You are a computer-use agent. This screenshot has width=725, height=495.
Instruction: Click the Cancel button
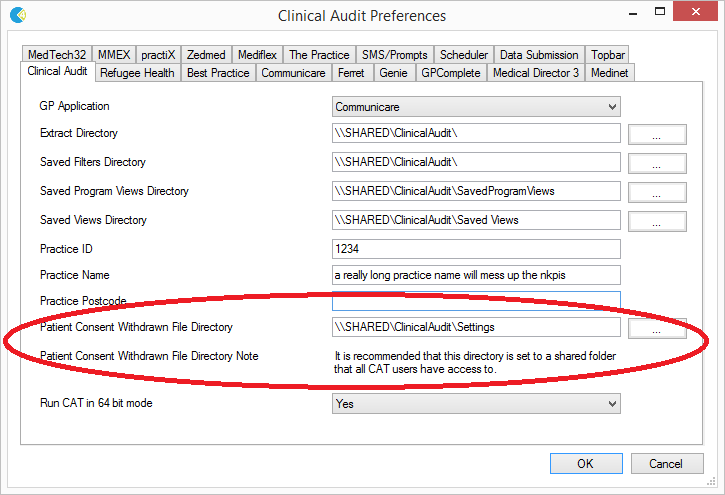[667, 463]
